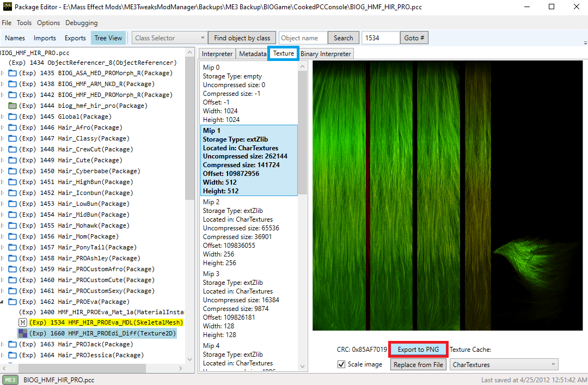
Task: Click folder icon of Hair_HighBun package
Action: (13, 182)
